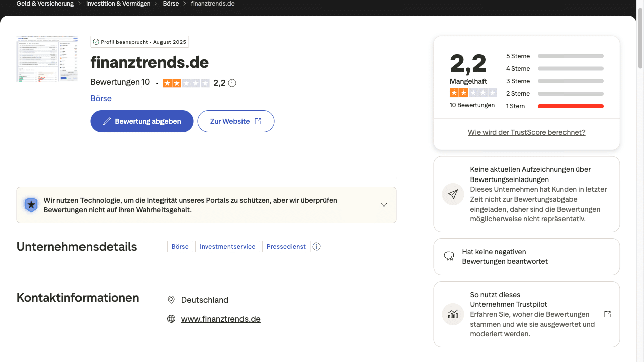Click the location pin icon by Deutschland
Image resolution: width=644 pixels, height=362 pixels.
click(x=171, y=300)
